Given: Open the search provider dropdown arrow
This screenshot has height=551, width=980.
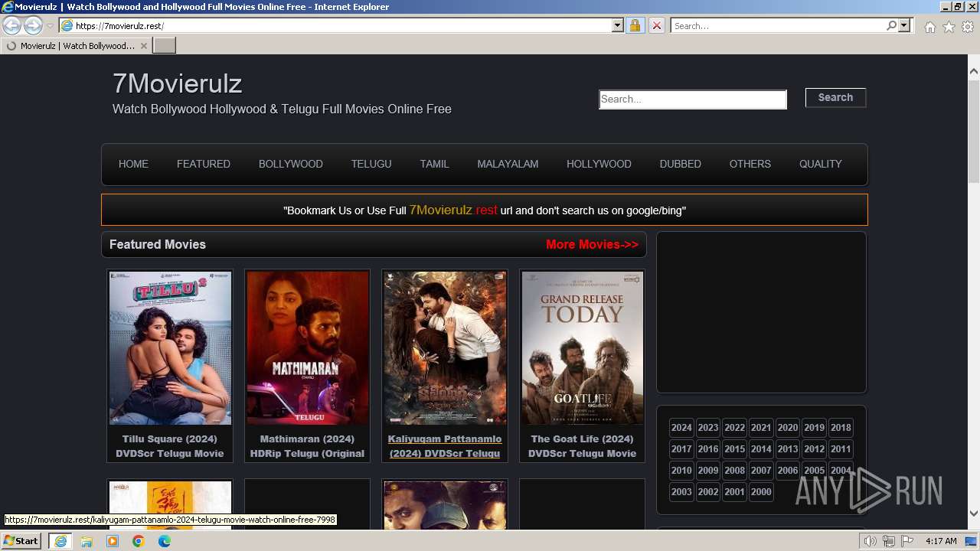Looking at the screenshot, I should click(904, 26).
